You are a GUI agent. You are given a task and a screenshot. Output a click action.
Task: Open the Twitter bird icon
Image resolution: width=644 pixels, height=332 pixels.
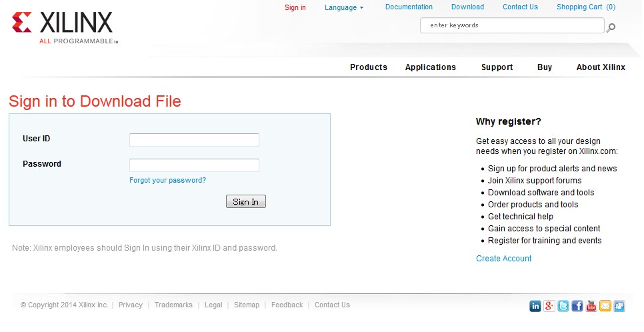[563, 306]
